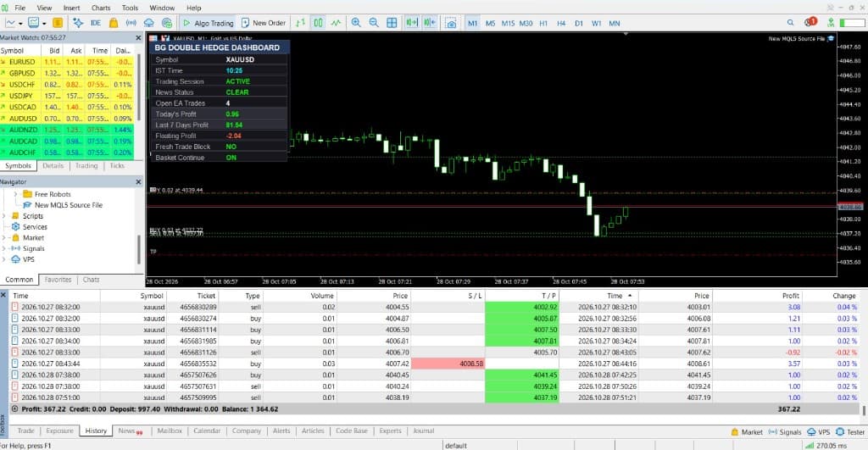
Task: Close the Navigator panel
Action: pos(138,181)
